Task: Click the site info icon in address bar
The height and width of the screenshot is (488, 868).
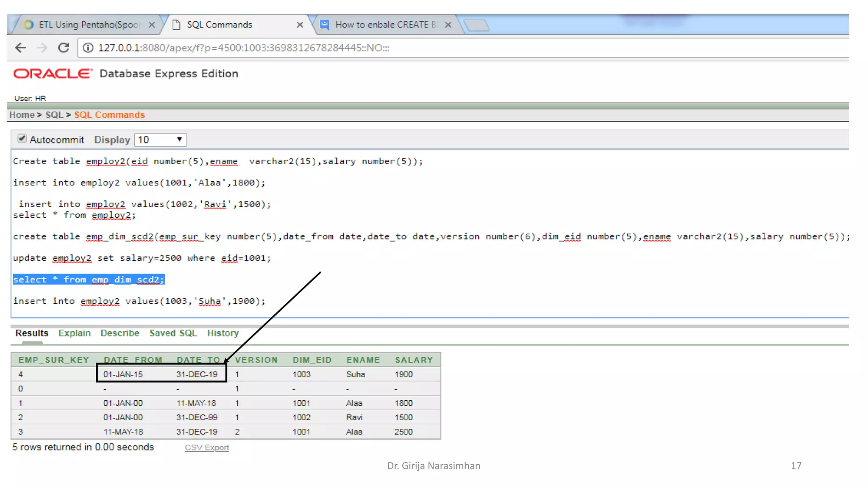Action: 88,48
